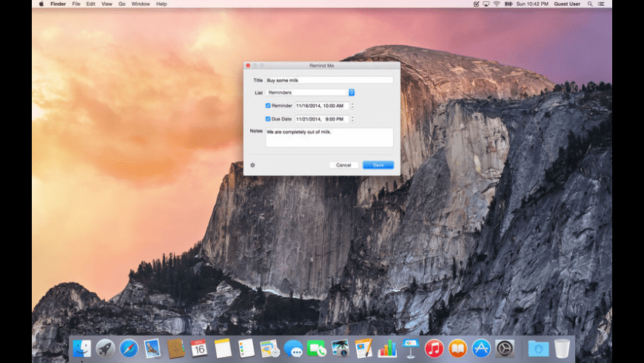Open the battery status menu icon
This screenshot has width=644, height=363.
tap(508, 4)
